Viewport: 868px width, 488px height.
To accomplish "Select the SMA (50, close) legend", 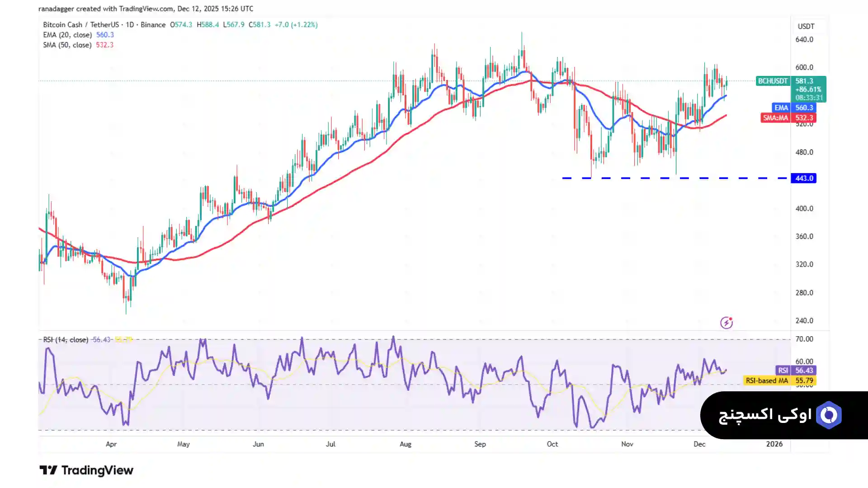I will click(x=67, y=45).
